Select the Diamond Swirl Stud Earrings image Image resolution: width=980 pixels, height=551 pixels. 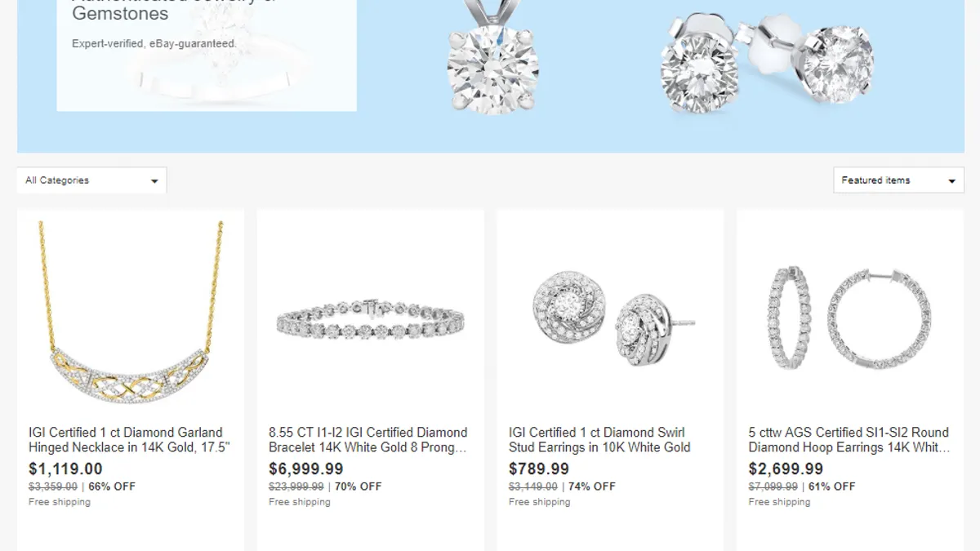tap(610, 316)
